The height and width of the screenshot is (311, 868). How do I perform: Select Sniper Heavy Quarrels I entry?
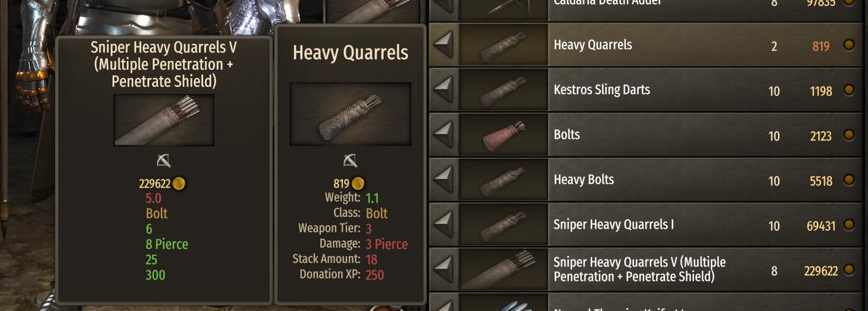[645, 225]
